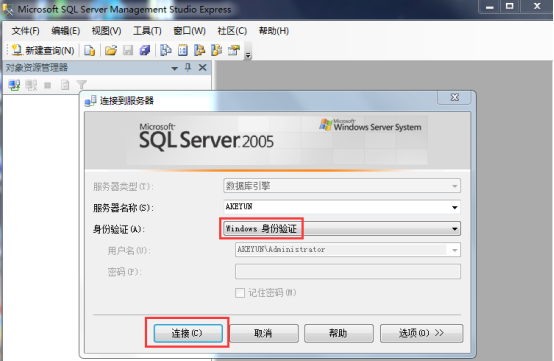
Task: Click the 密码 password field
Action: click(x=348, y=271)
